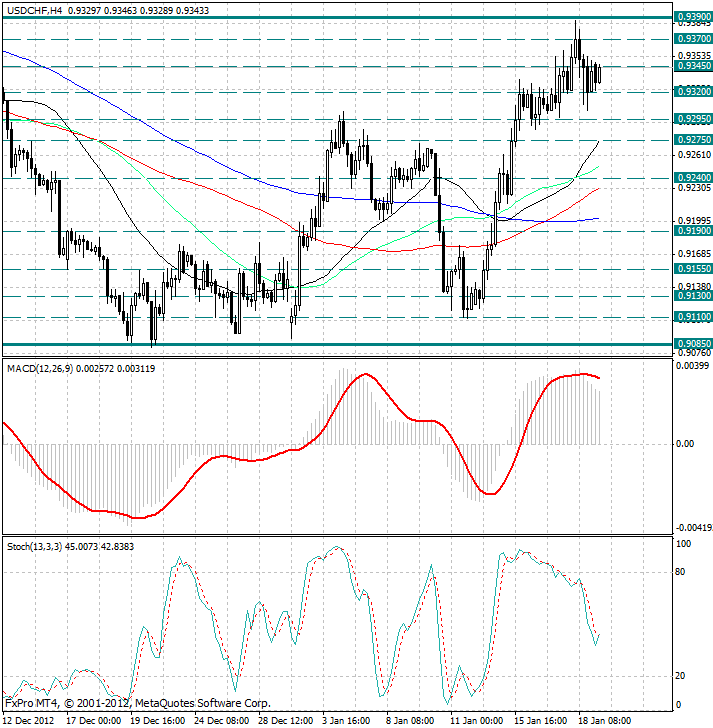Click the Stoch(13,3,3) indicator label
713x728 pixels.
coord(33,546)
